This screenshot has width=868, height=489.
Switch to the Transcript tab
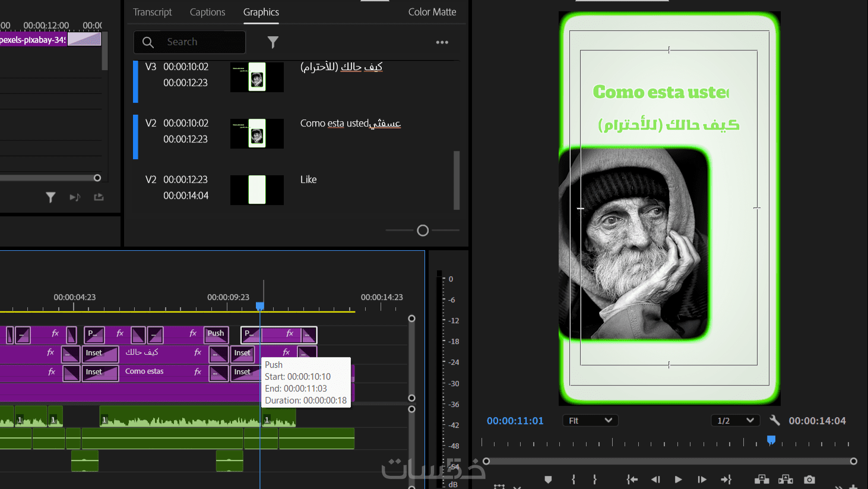(x=152, y=12)
